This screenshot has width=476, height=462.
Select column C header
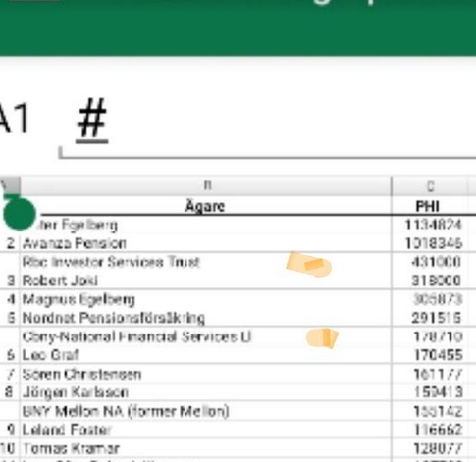click(x=430, y=185)
